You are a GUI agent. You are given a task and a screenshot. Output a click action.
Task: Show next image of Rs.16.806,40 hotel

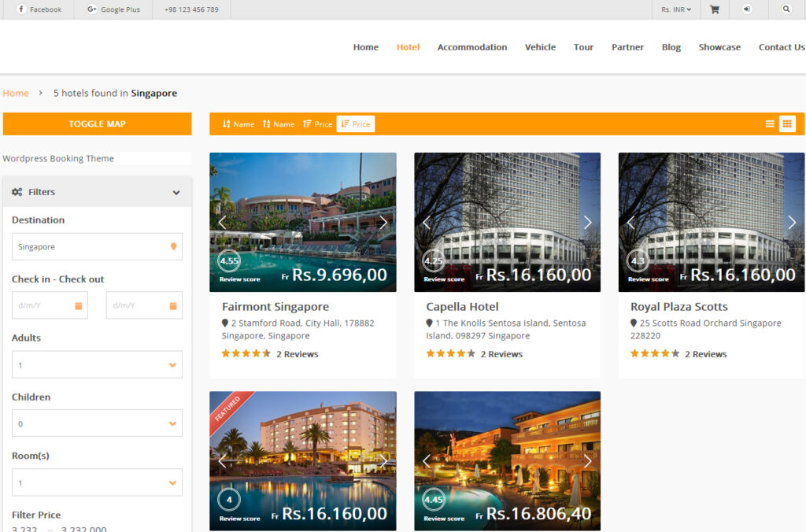pos(587,461)
